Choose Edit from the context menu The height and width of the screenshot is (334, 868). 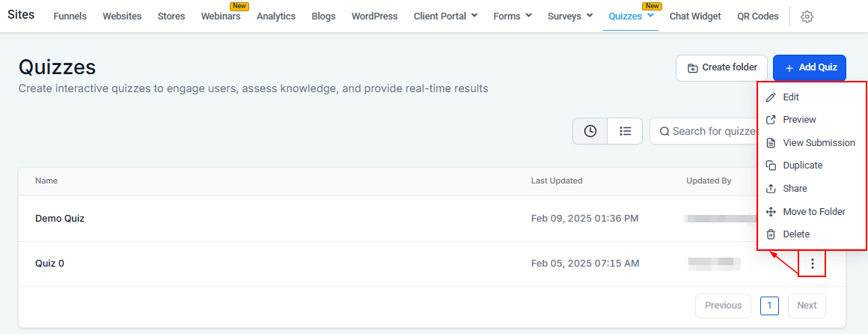[x=791, y=97]
